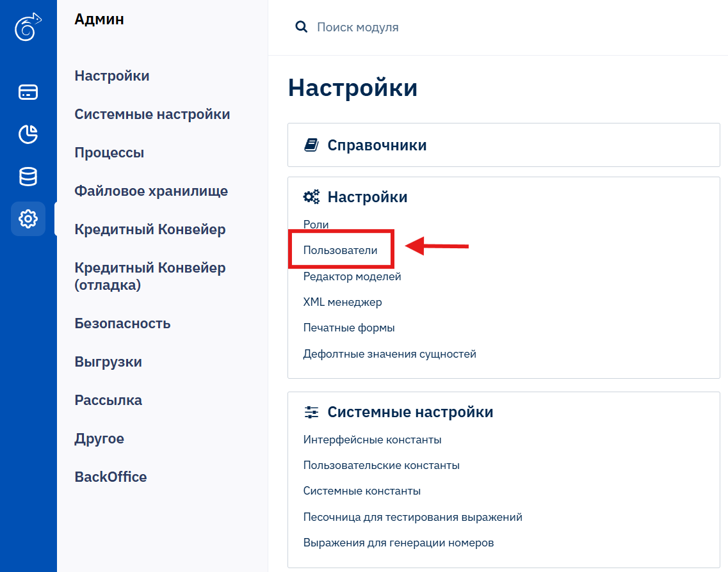Image resolution: width=728 pixels, height=572 pixels.
Task: Open the database sidebar icon
Action: pos(28,177)
